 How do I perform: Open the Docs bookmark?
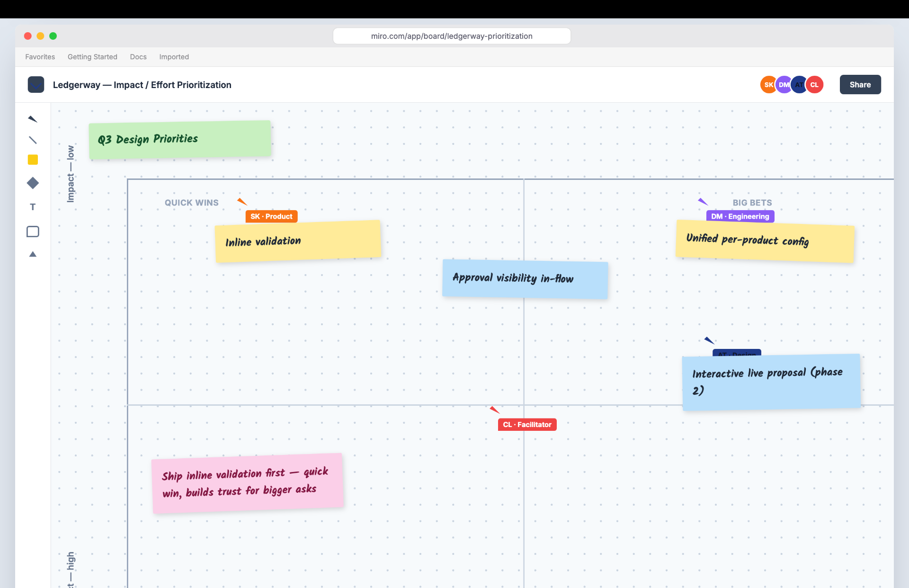click(138, 57)
